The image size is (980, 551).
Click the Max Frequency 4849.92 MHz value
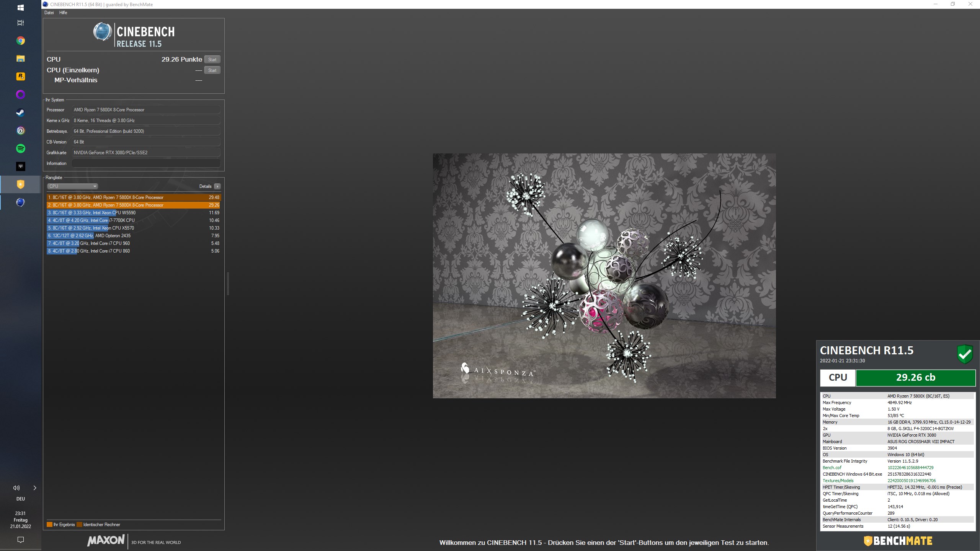(900, 403)
